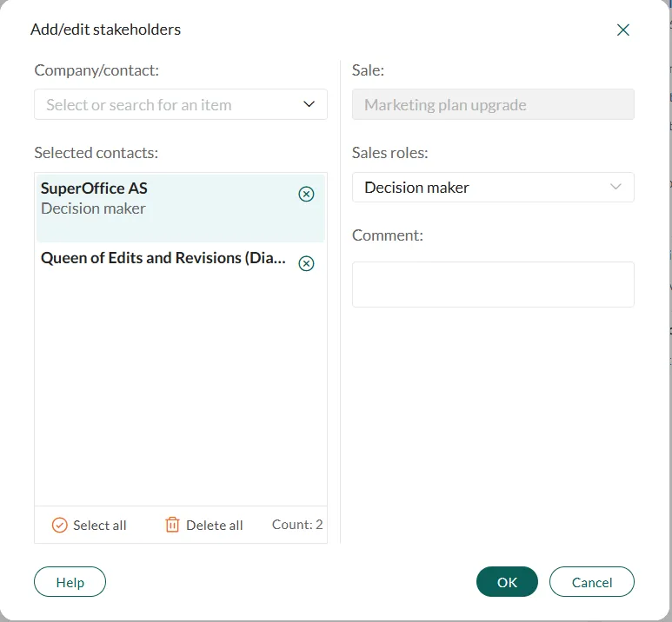Remove SuperOffice AS from selected contacts

[x=306, y=195]
